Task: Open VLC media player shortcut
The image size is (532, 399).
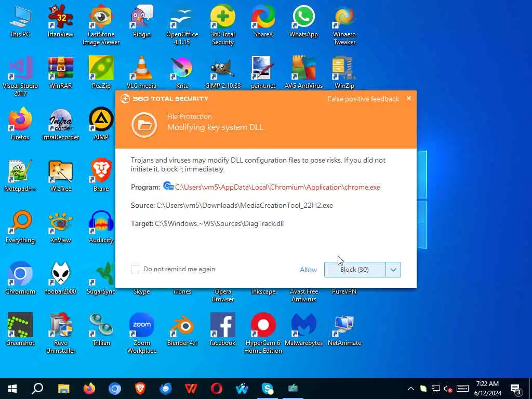Action: pyautogui.click(x=141, y=72)
